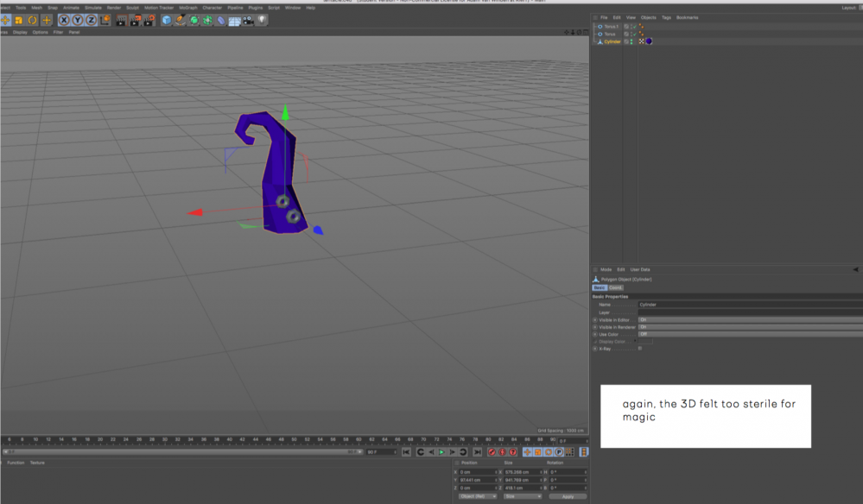The image size is (863, 504).
Task: Toggle Autokeying red button
Action: tap(502, 451)
